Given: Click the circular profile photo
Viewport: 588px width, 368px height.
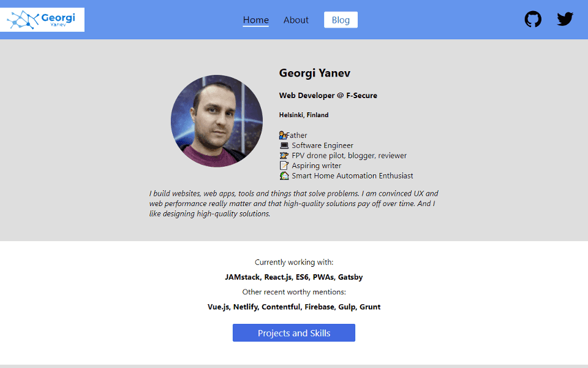Looking at the screenshot, I should 217,121.
